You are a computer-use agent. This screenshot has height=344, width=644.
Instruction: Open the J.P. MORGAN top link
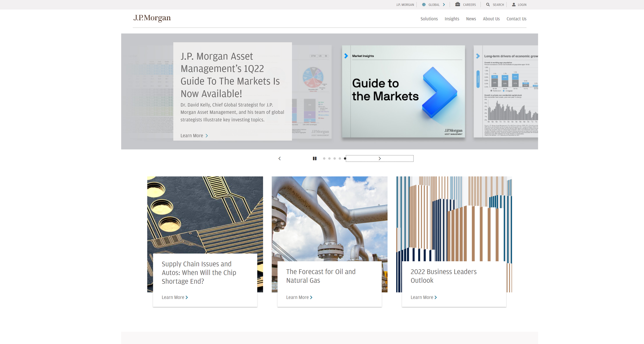(405, 5)
